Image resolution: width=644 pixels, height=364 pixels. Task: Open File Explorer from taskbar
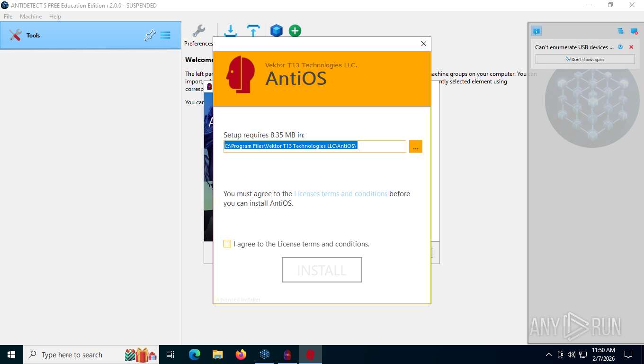point(217,355)
